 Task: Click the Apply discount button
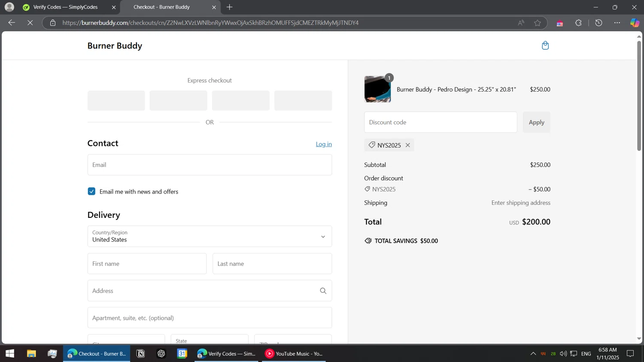click(x=536, y=122)
